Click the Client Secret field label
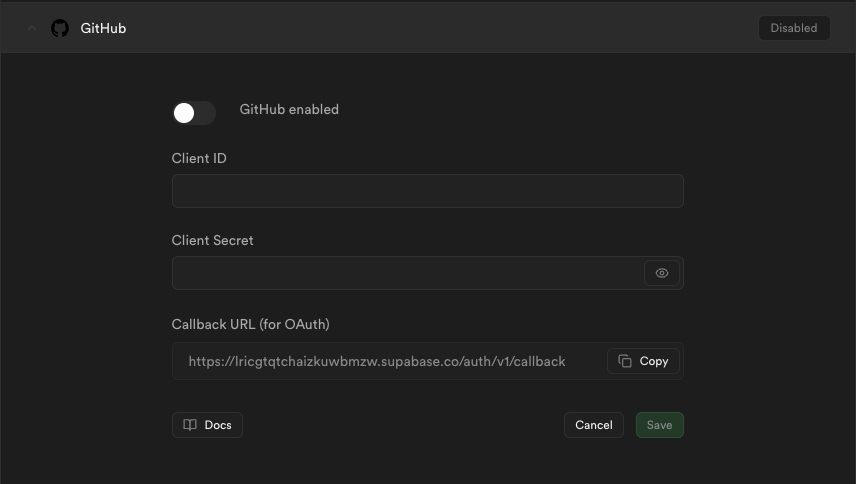Image resolution: width=856 pixels, height=484 pixels. pyautogui.click(x=212, y=240)
